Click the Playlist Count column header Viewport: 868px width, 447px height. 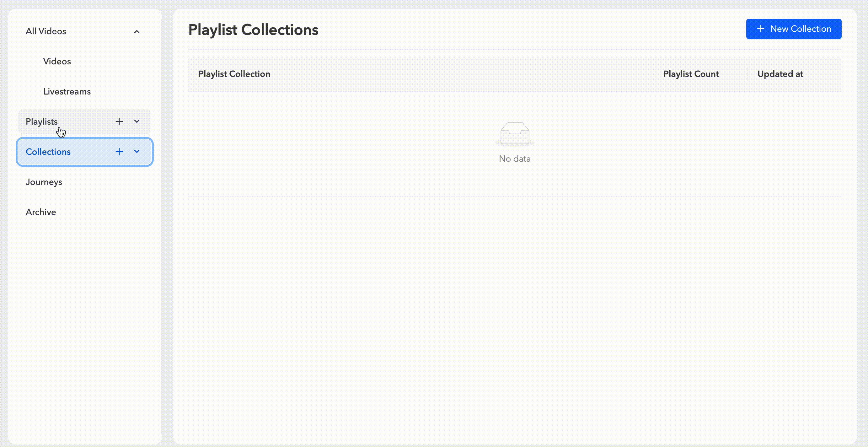(x=691, y=74)
